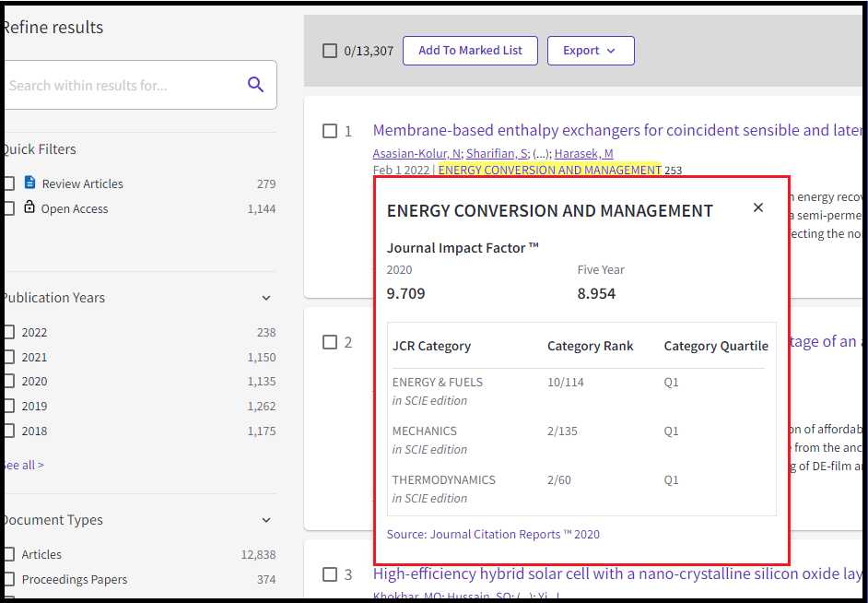Viewport: 868px width, 603px height.
Task: Click the MECHANICS category name
Action: pyautogui.click(x=425, y=431)
